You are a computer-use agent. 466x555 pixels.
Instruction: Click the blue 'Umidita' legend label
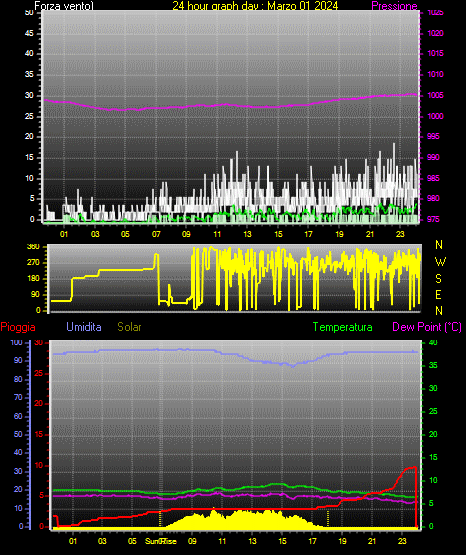point(84,327)
